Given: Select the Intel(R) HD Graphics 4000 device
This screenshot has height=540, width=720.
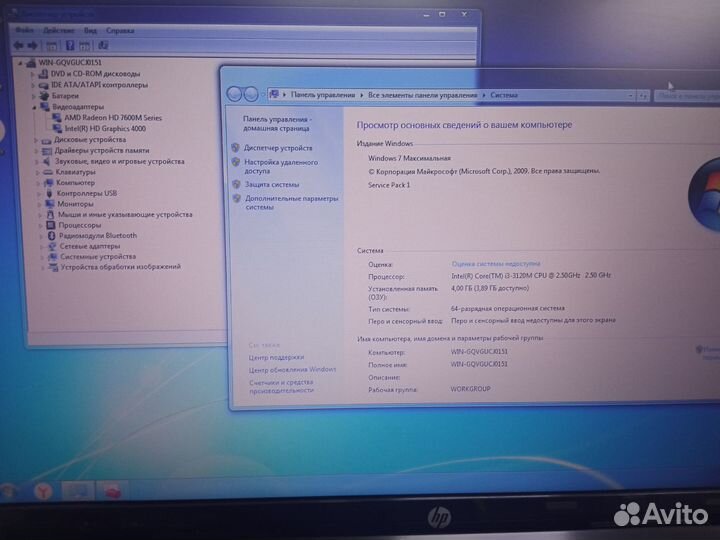Looking at the screenshot, I should (x=104, y=128).
